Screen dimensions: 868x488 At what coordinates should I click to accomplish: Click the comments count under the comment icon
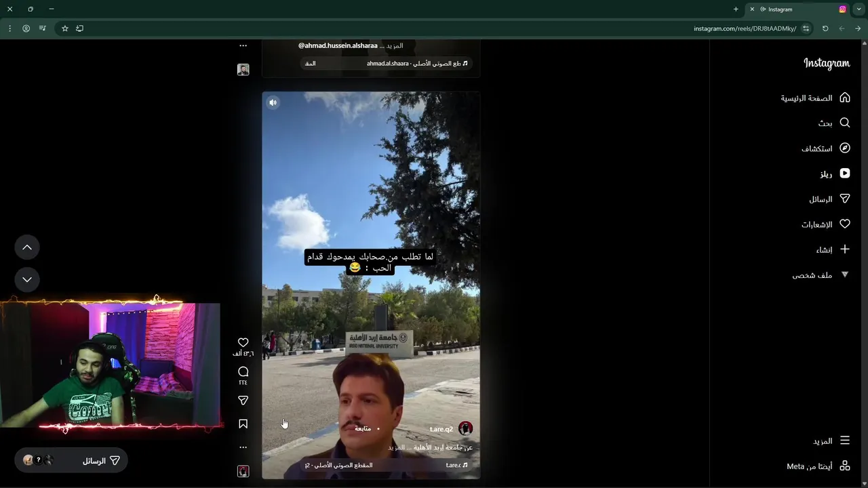(243, 382)
